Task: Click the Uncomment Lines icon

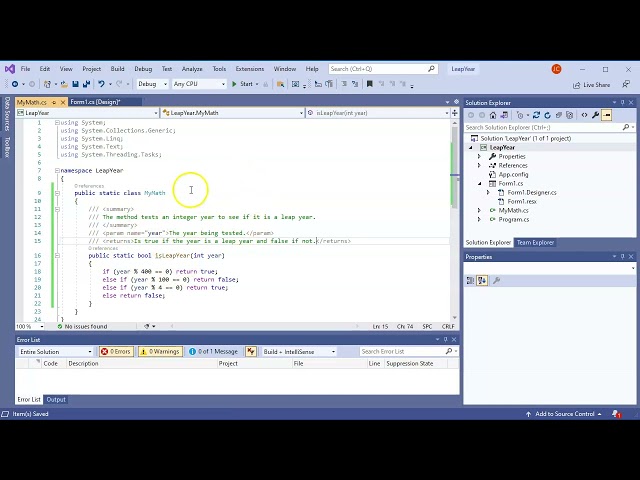Action: (x=355, y=84)
